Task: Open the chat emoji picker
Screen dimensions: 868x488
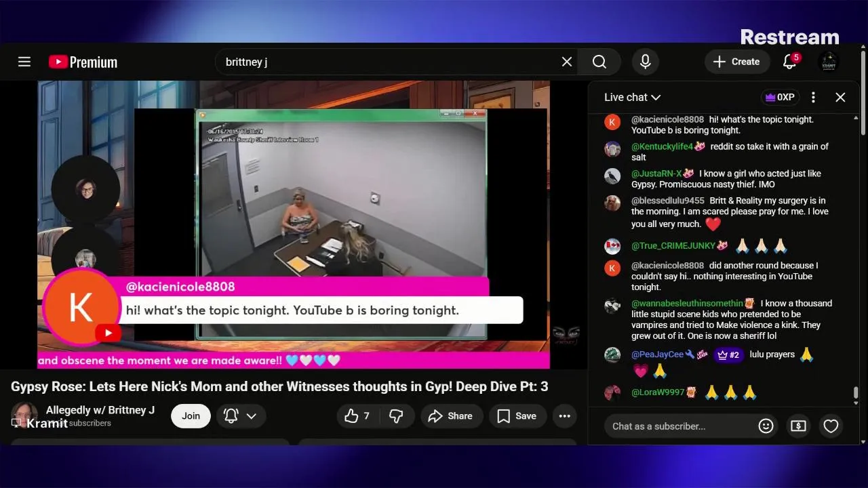Action: [766, 426]
